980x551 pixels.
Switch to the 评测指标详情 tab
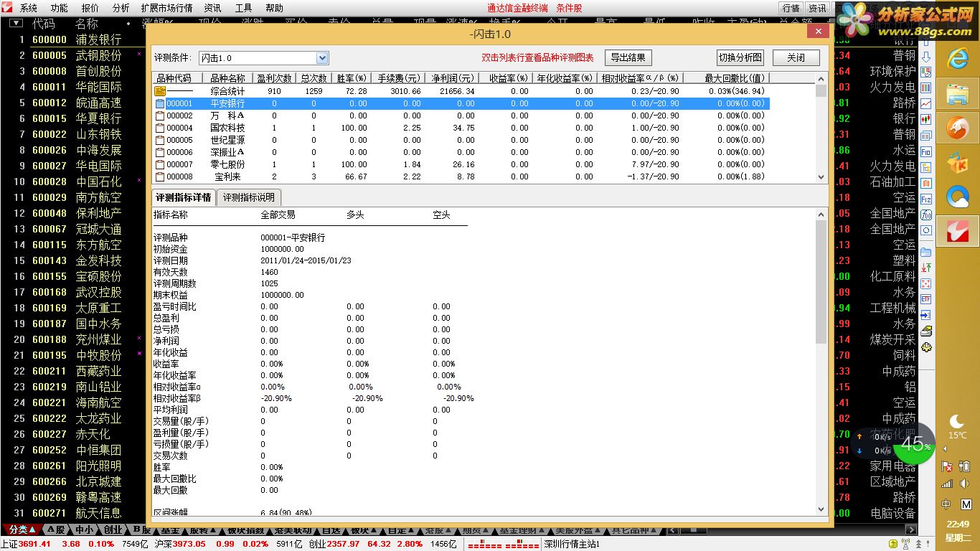184,197
